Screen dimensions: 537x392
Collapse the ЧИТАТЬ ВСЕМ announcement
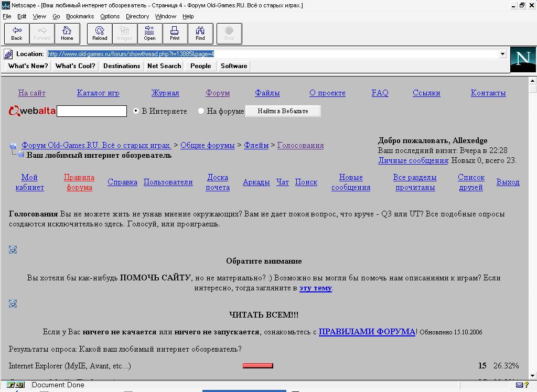[x=13, y=303]
